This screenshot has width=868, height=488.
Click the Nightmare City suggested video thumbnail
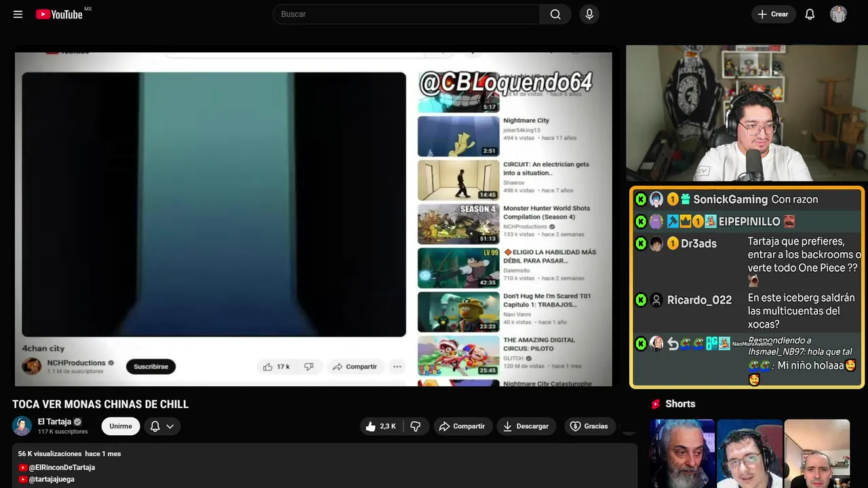tap(458, 136)
